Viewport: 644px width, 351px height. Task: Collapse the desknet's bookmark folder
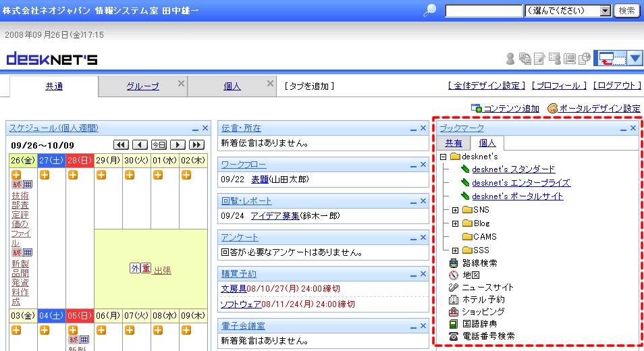[444, 157]
